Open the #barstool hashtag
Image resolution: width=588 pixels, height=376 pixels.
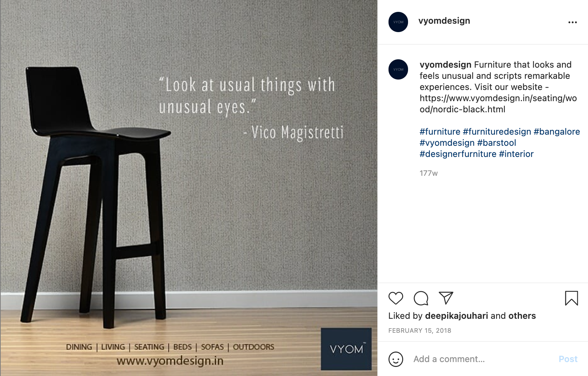tap(496, 143)
